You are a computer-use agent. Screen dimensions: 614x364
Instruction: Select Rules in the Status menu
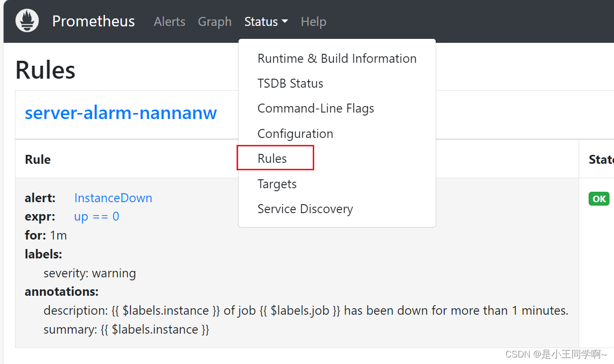(337, 158)
